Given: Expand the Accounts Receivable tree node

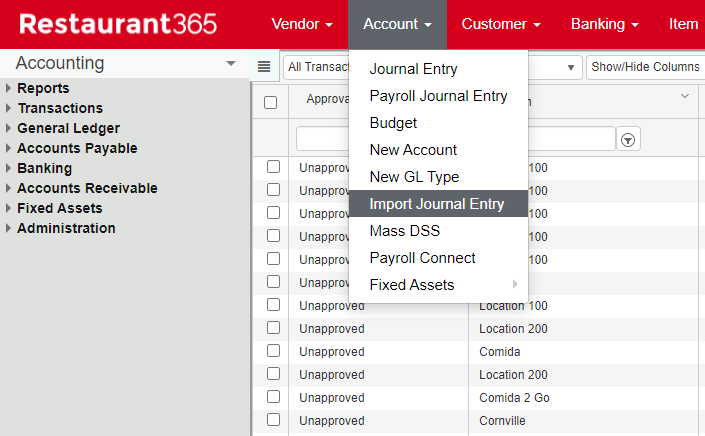Looking at the screenshot, I should pyautogui.click(x=8, y=188).
